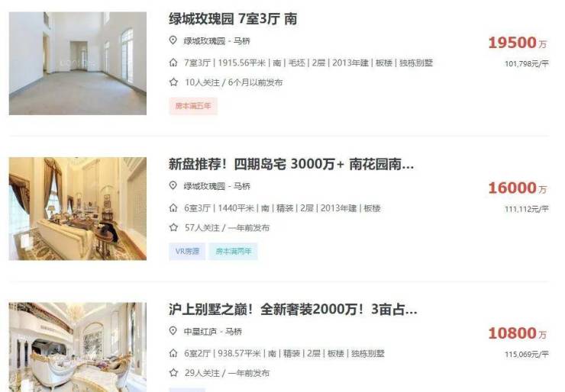
Task: Open listing title 绿城玫瑰园 7室3厅 南
Action: [x=233, y=19]
